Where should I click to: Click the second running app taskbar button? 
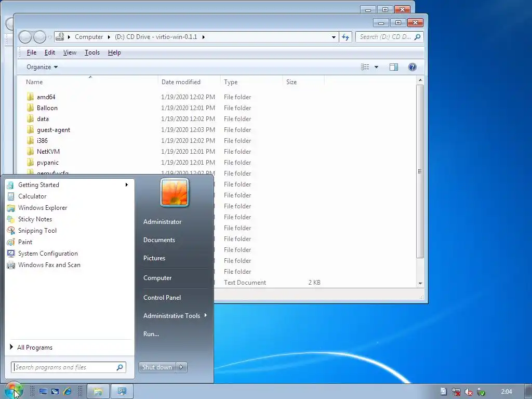pos(122,392)
